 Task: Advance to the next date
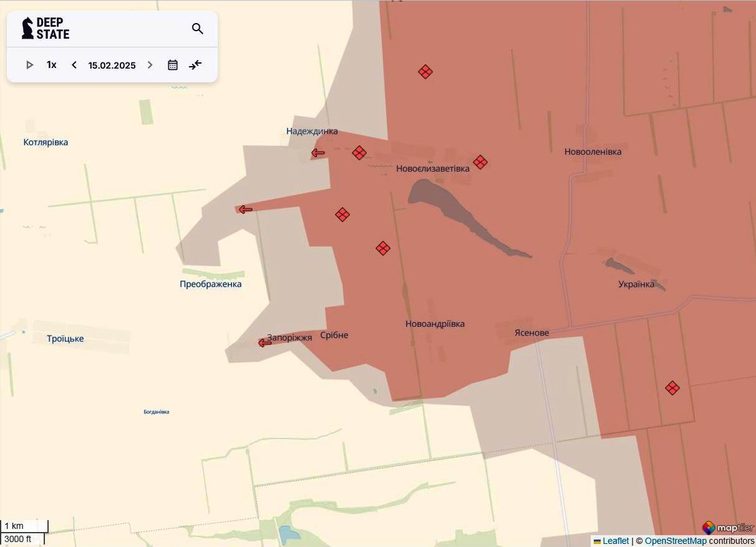150,64
